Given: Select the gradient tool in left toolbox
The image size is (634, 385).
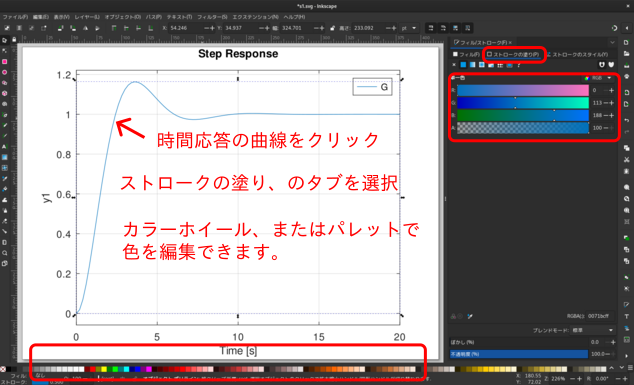Looking at the screenshot, I should tap(4, 157).
